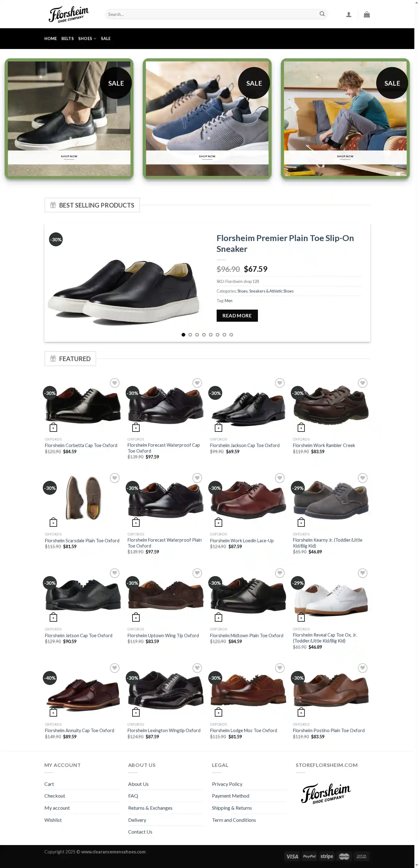
Task: Click bag icon on Scarsdale Plain Toe Oxford
Action: pos(53,523)
